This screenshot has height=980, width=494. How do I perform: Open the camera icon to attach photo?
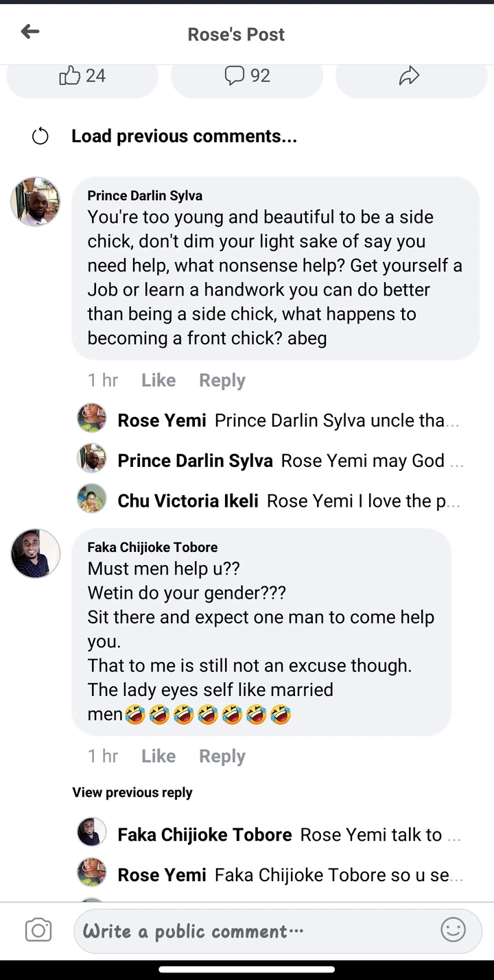coord(38,931)
